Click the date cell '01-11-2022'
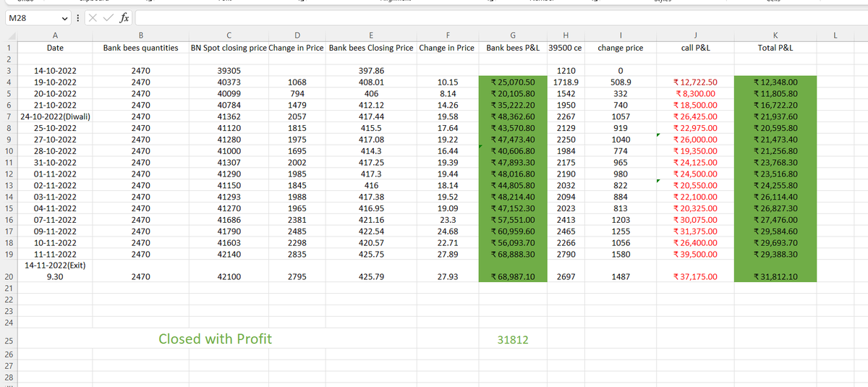 pos(54,174)
